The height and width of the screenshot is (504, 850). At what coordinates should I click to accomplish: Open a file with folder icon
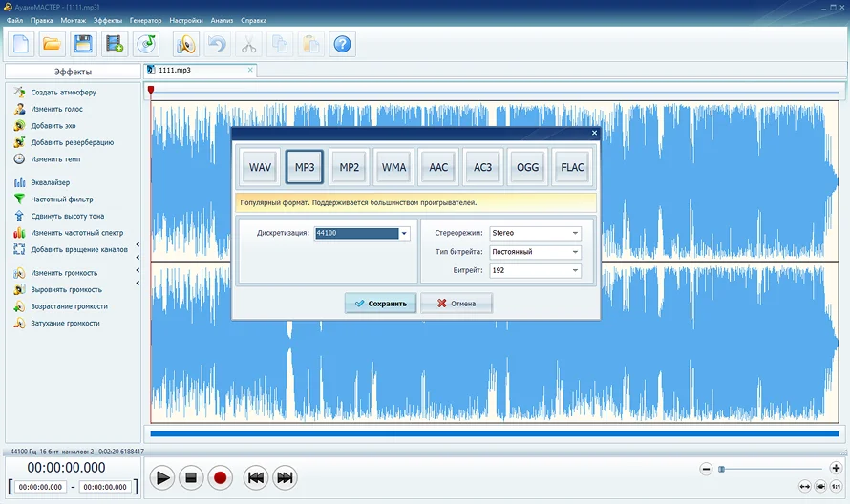point(52,44)
